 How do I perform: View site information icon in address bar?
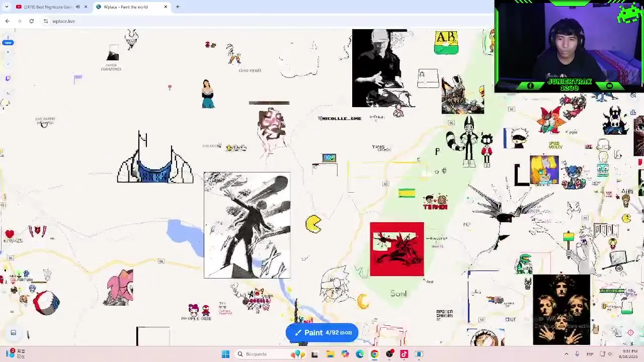click(46, 21)
